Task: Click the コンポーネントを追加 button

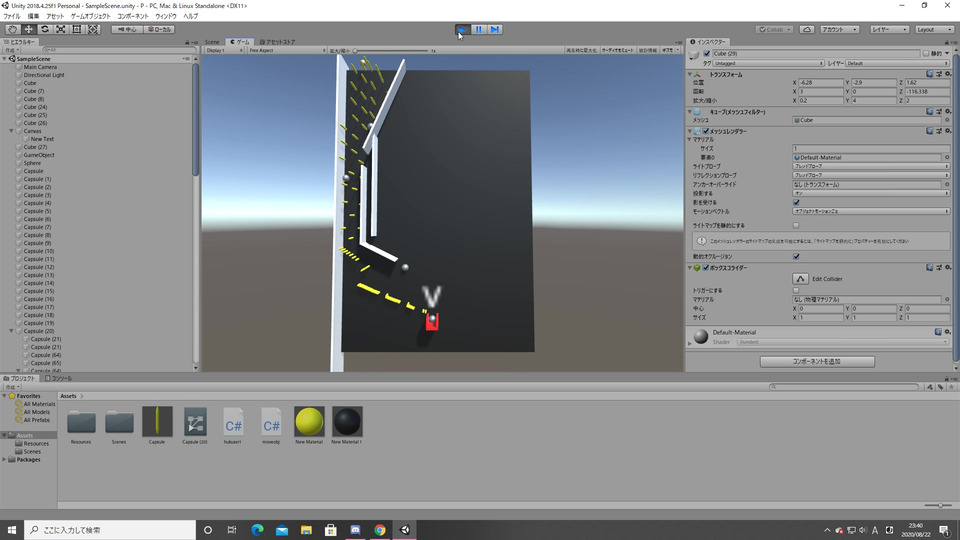Action: point(817,361)
